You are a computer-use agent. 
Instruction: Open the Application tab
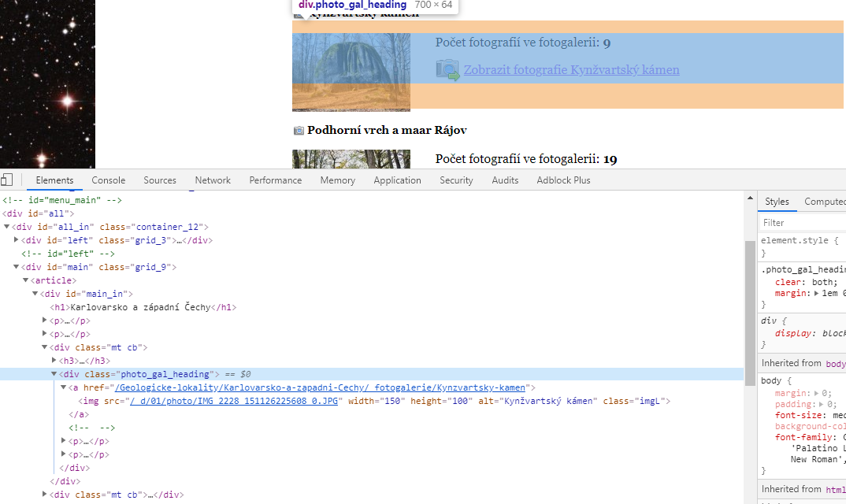point(397,180)
